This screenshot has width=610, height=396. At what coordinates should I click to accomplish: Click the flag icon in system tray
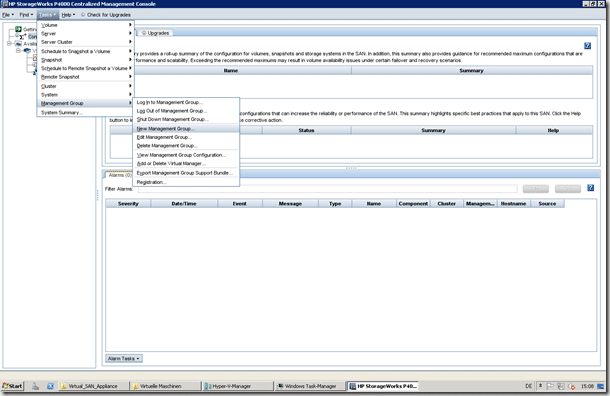[x=550, y=386]
